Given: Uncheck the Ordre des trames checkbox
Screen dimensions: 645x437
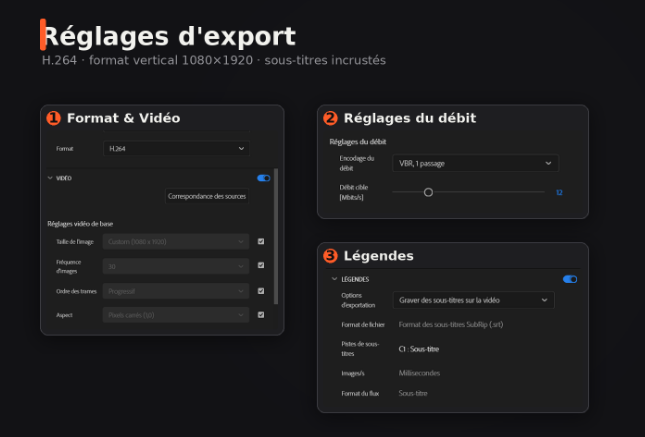Looking at the screenshot, I should coord(261,291).
